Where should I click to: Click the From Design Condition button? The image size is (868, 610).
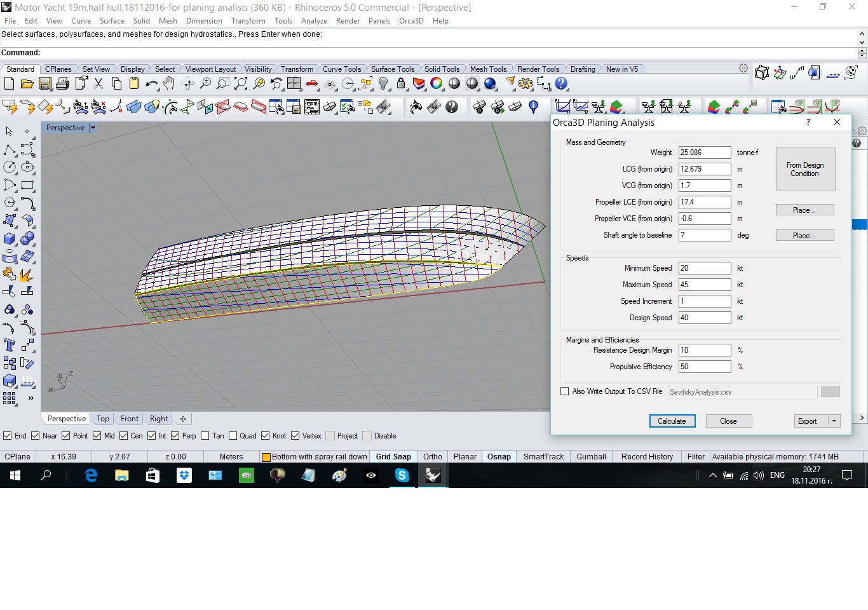coord(804,169)
